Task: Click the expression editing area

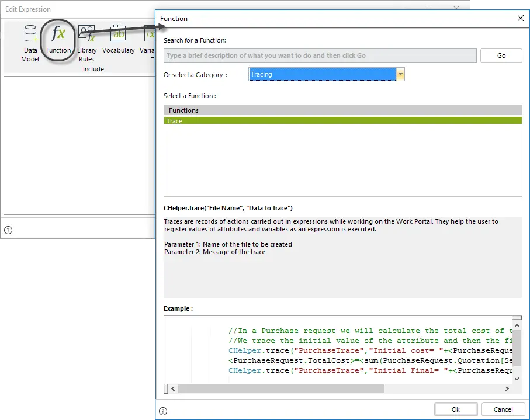Action: pos(79,145)
